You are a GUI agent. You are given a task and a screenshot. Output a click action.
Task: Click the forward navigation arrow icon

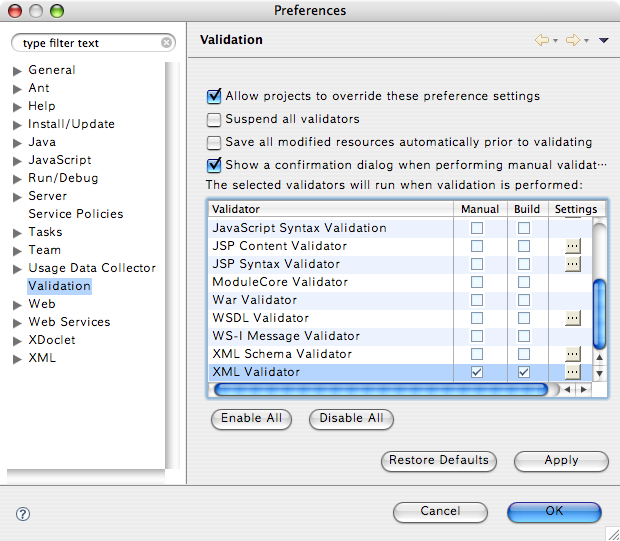(573, 40)
